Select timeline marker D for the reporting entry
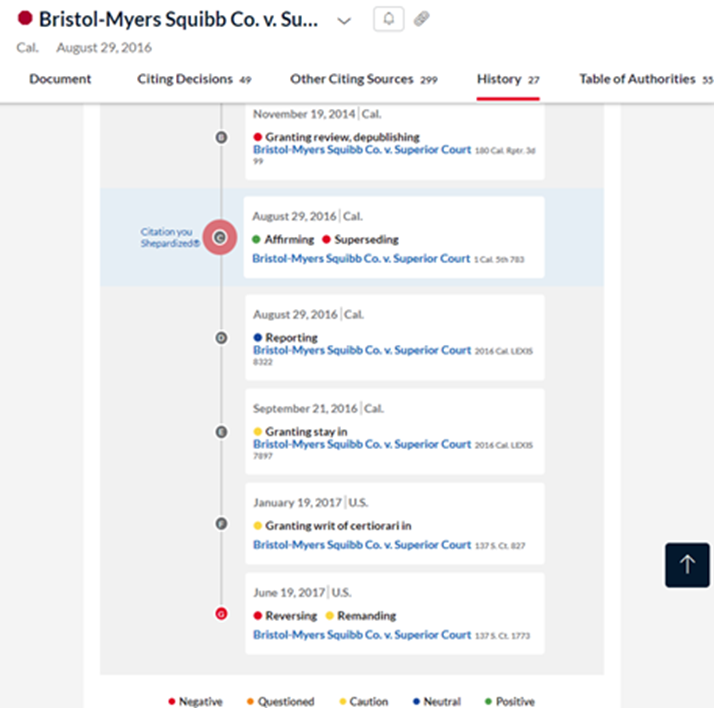Image resolution: width=714 pixels, height=708 pixels. coord(221,338)
